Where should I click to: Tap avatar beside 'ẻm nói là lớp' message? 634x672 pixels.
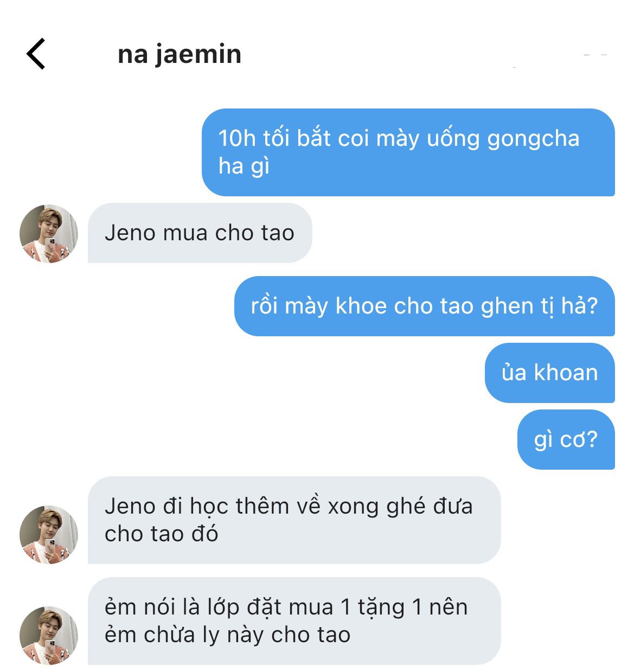(49, 635)
